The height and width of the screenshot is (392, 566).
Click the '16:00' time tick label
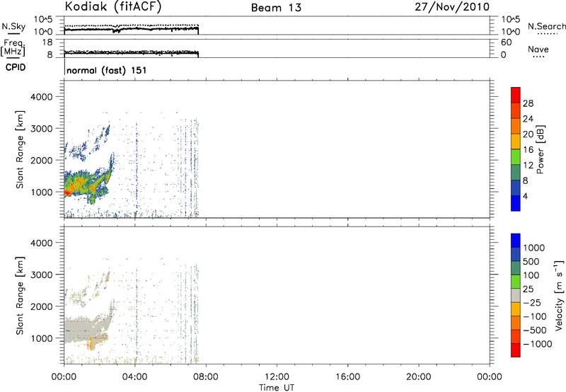point(347,377)
